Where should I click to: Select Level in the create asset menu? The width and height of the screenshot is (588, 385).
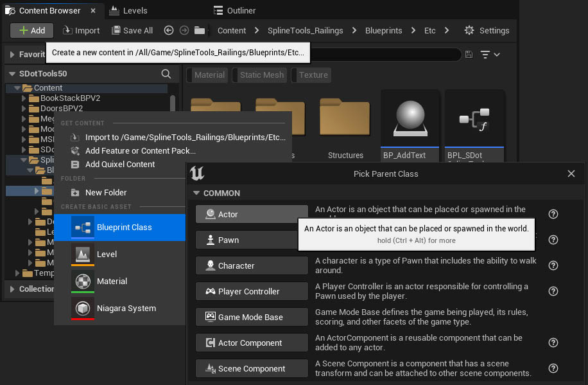(x=120, y=255)
